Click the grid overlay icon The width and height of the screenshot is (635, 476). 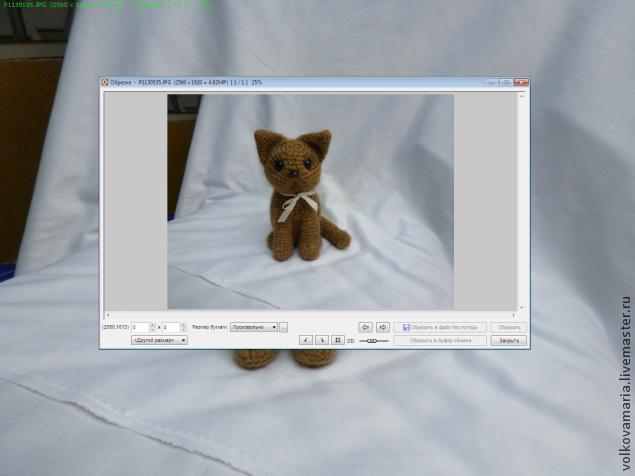click(x=337, y=340)
